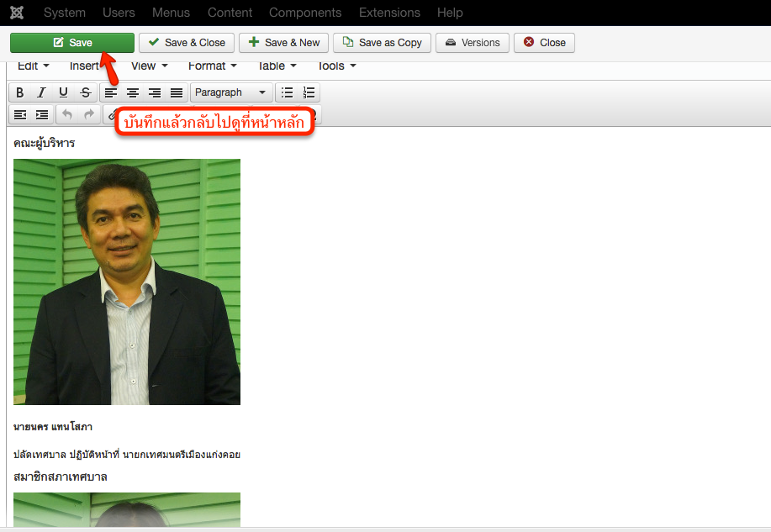Click Save as Copy button
Image resolution: width=771 pixels, height=532 pixels.
[382, 43]
